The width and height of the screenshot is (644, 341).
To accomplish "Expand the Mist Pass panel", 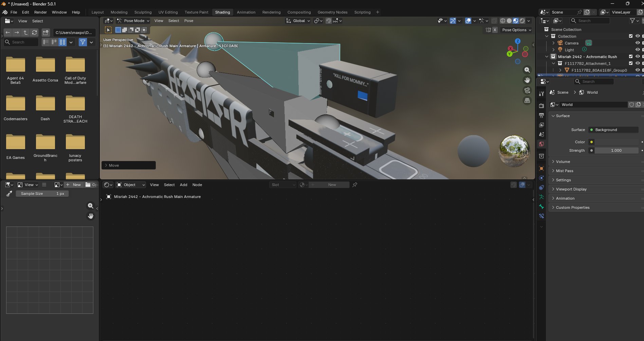I will 596,171.
